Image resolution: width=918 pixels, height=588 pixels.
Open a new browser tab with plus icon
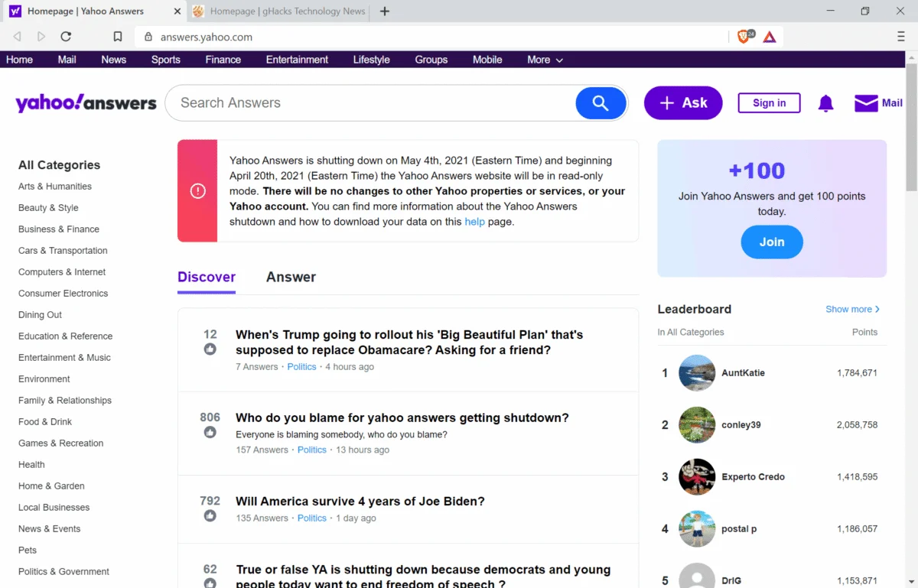click(x=385, y=11)
